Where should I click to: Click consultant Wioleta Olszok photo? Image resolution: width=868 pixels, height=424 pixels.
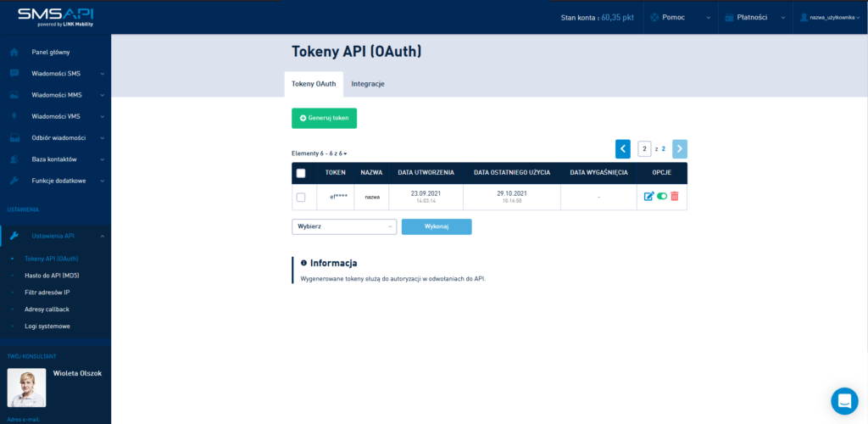(x=26, y=388)
